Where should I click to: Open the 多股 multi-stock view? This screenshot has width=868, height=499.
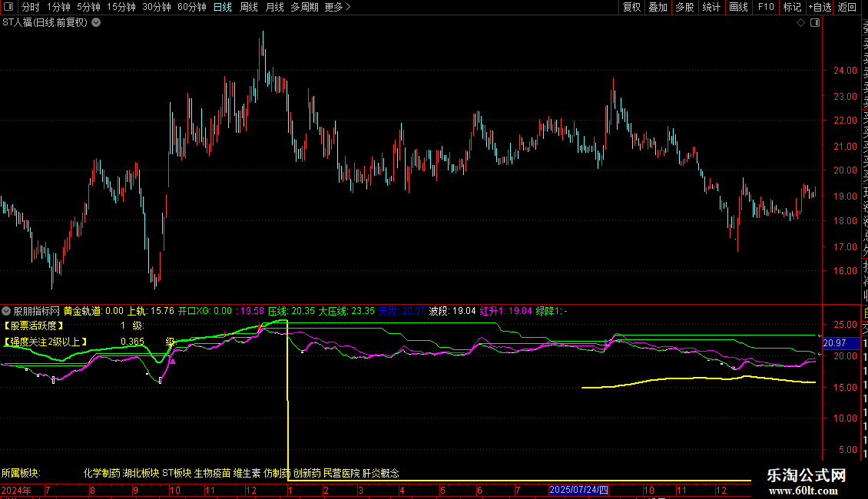coord(684,7)
